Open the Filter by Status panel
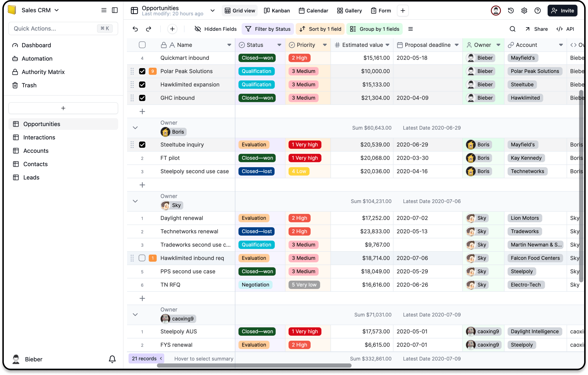 click(x=268, y=29)
